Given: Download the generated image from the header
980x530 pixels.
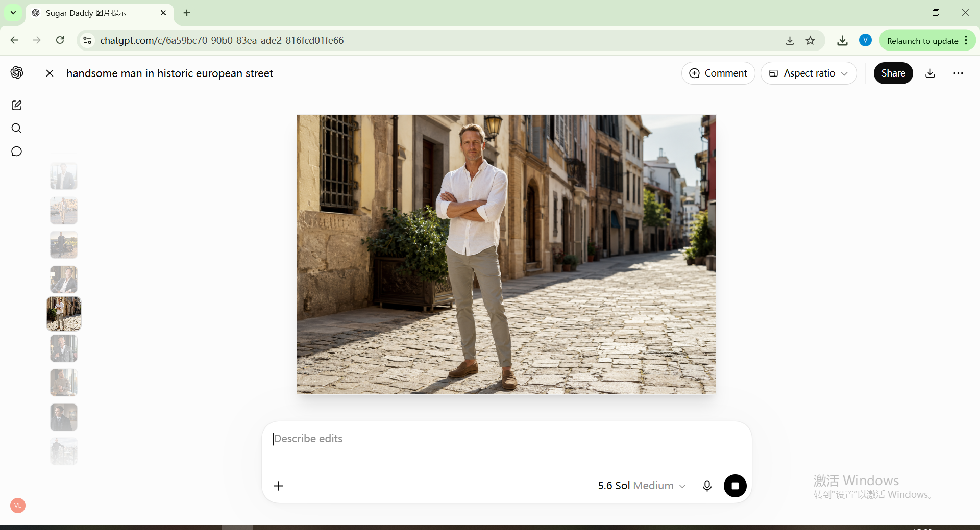Looking at the screenshot, I should pos(930,73).
